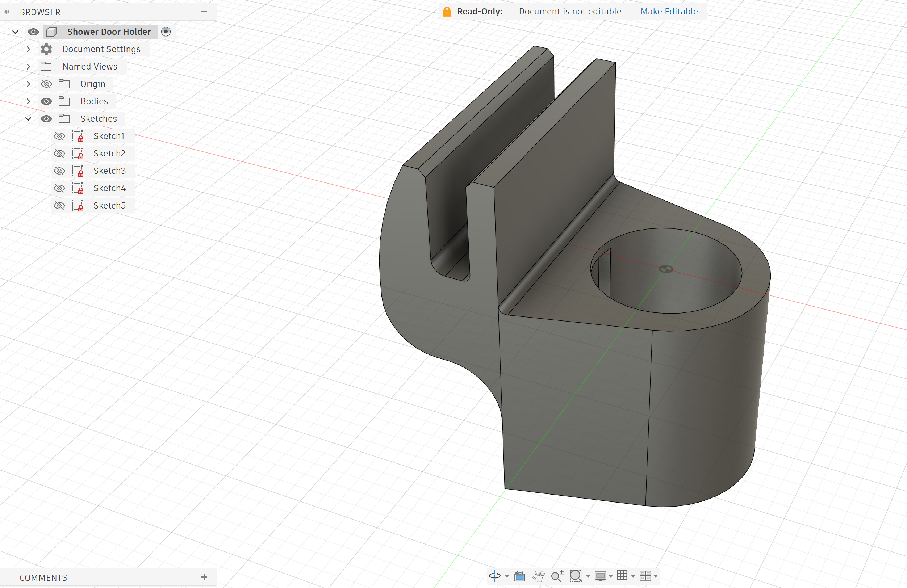Click the Document is not editable message
Screen dimensions: 907x588
coord(570,12)
